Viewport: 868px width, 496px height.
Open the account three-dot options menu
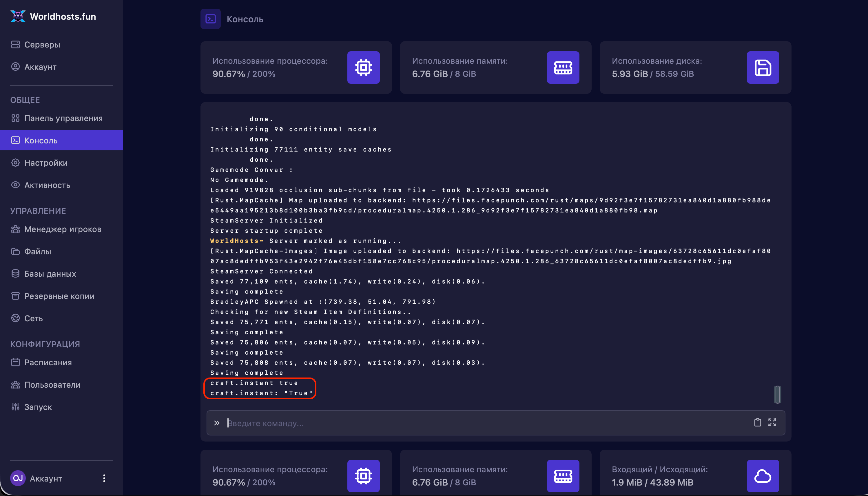point(104,478)
